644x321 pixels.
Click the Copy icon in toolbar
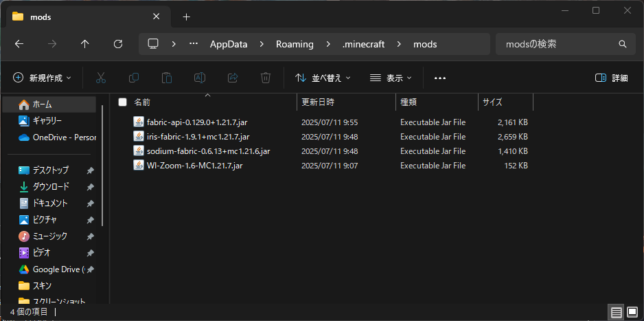point(134,78)
